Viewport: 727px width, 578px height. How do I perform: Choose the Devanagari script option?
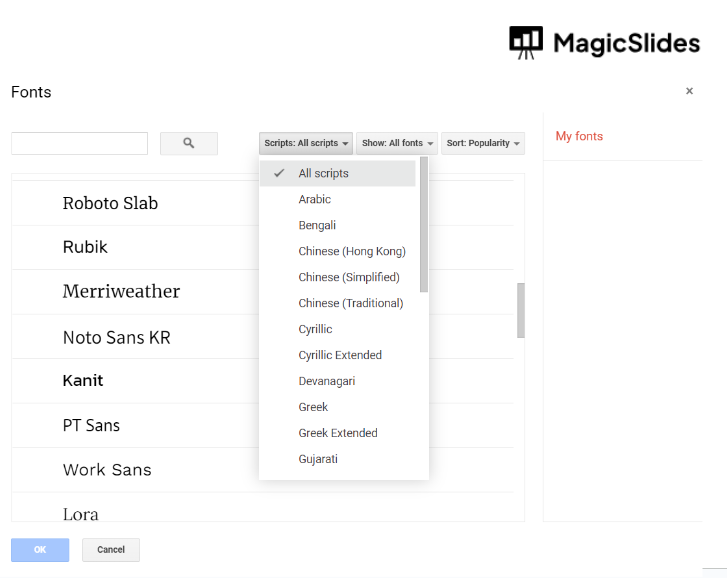(x=326, y=382)
